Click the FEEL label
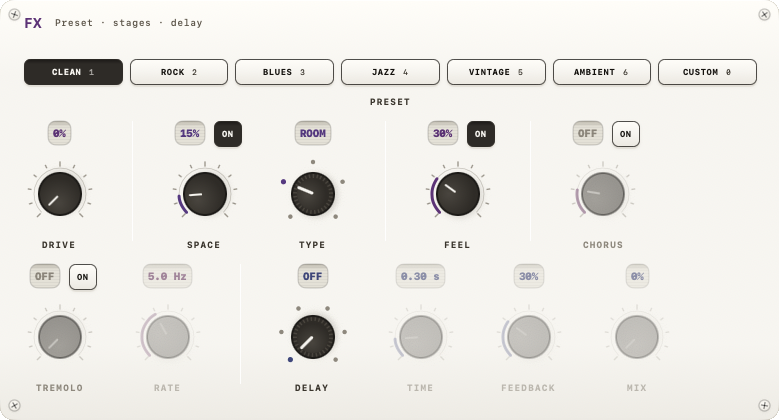The image size is (779, 420). tap(457, 245)
